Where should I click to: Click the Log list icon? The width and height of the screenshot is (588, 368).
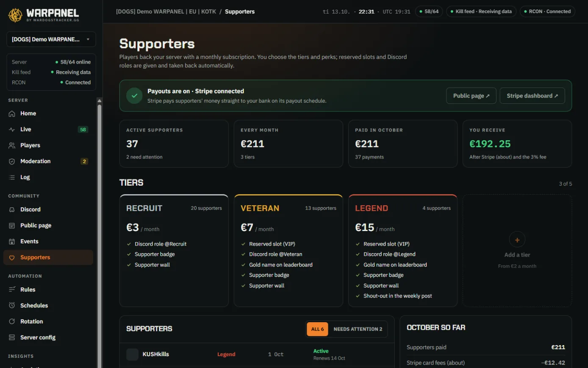[12, 177]
